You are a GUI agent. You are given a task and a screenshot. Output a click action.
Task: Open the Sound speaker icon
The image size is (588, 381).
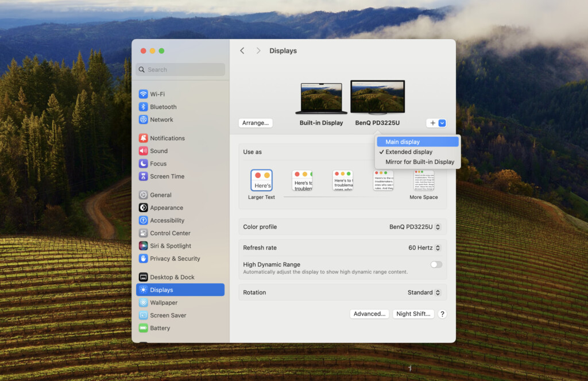click(143, 151)
